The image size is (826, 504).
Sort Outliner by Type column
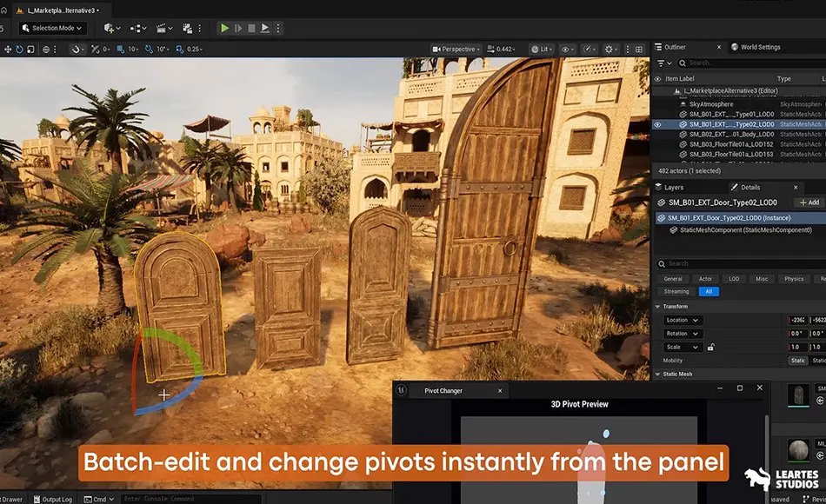pos(784,78)
